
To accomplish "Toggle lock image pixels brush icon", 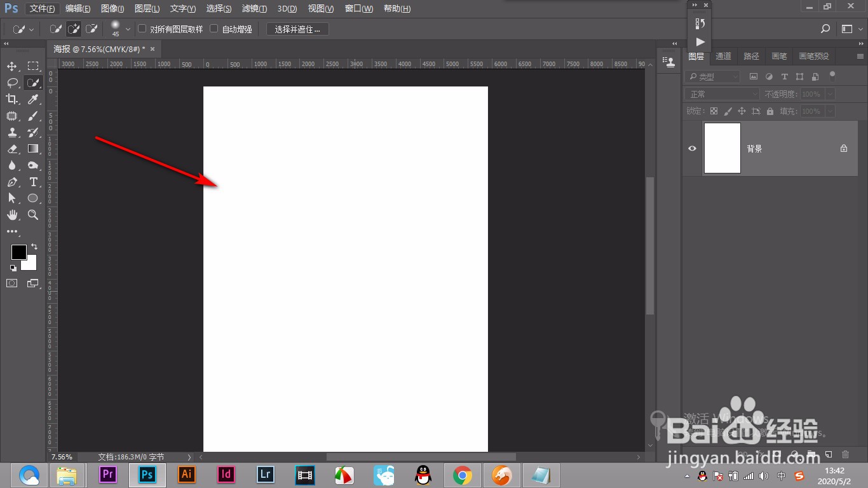I will click(728, 111).
